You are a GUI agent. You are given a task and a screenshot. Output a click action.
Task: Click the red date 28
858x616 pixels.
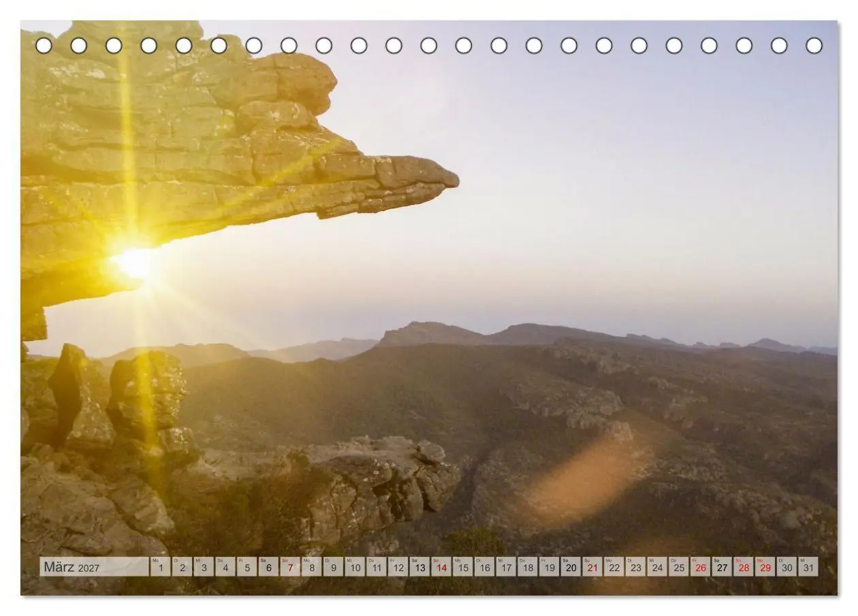pos(744,567)
